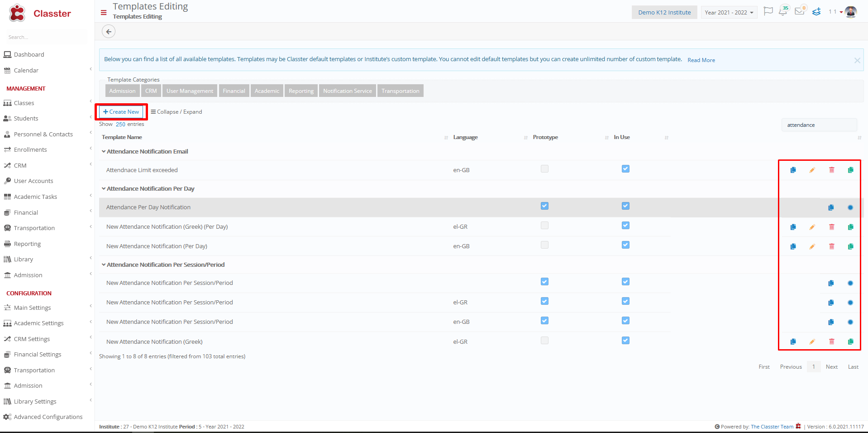Uncheck In Use on 'Attendance Per Day Notification'
This screenshot has height=433, width=868.
tap(625, 206)
